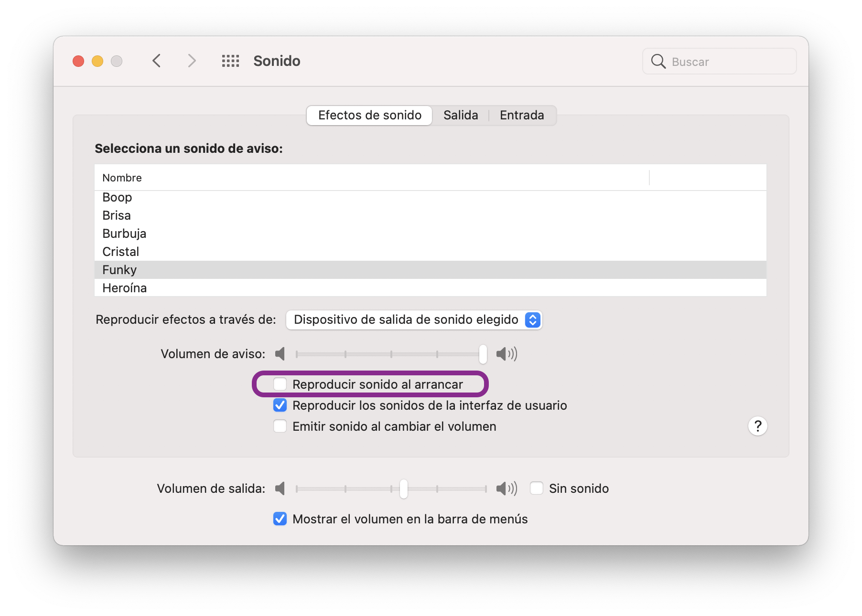Click the loud speaker icon beside Volumen de aviso
This screenshot has width=862, height=616.
click(x=506, y=354)
